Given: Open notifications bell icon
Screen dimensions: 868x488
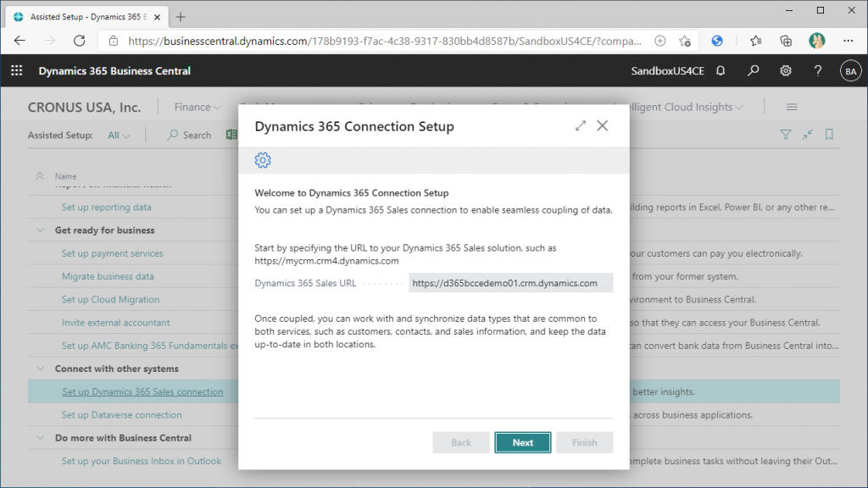Looking at the screenshot, I should 721,71.
